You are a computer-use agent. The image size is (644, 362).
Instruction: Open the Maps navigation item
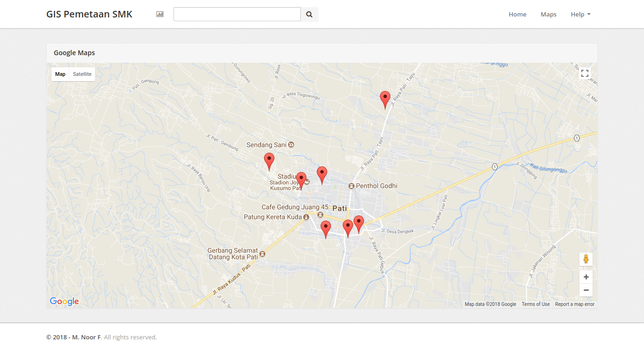pyautogui.click(x=548, y=14)
